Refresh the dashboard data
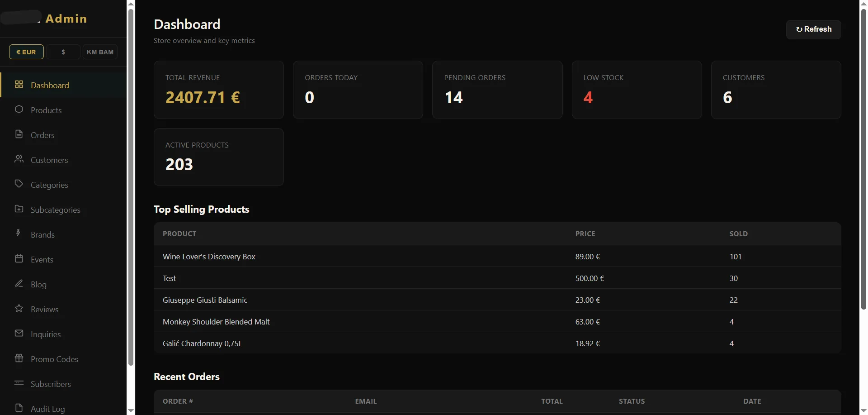This screenshot has width=868, height=415. pos(813,29)
